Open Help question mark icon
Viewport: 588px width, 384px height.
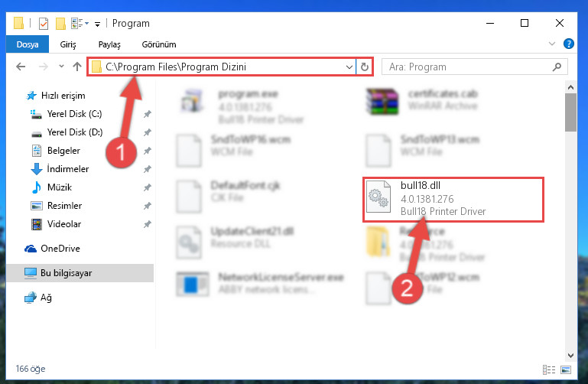coord(568,44)
